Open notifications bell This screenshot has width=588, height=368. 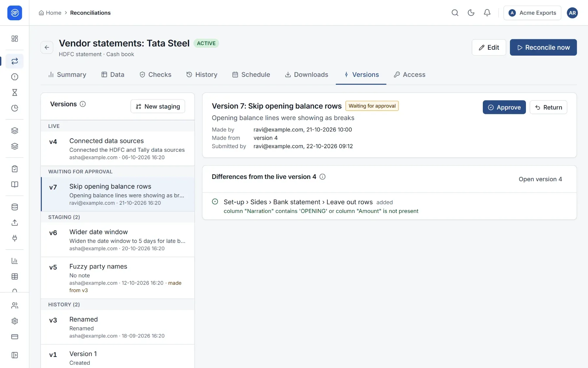click(x=487, y=13)
